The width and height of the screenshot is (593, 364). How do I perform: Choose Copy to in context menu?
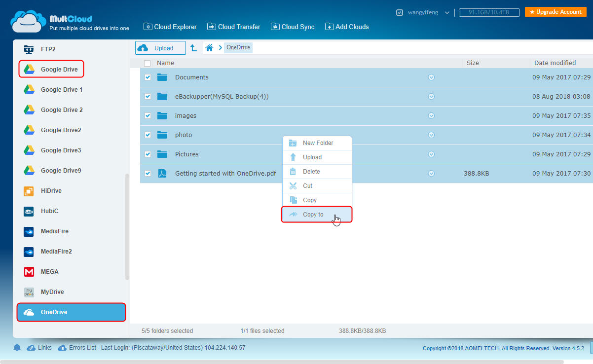(313, 215)
